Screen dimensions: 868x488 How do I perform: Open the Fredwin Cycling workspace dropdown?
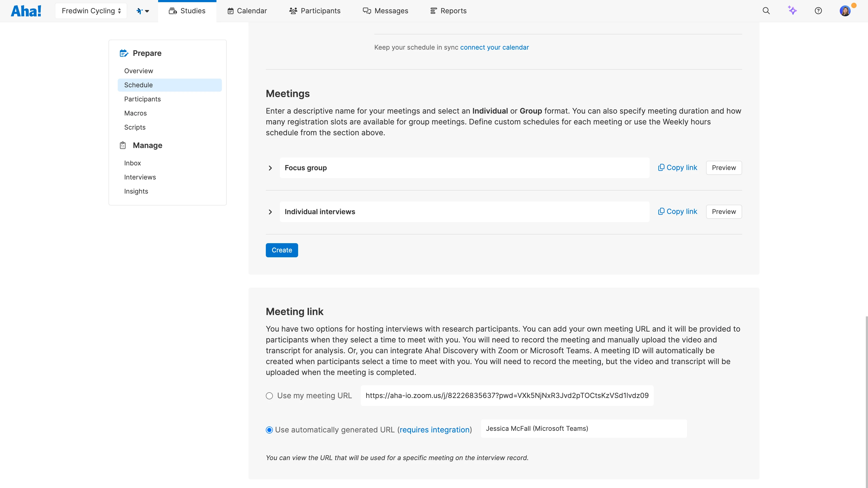[91, 11]
